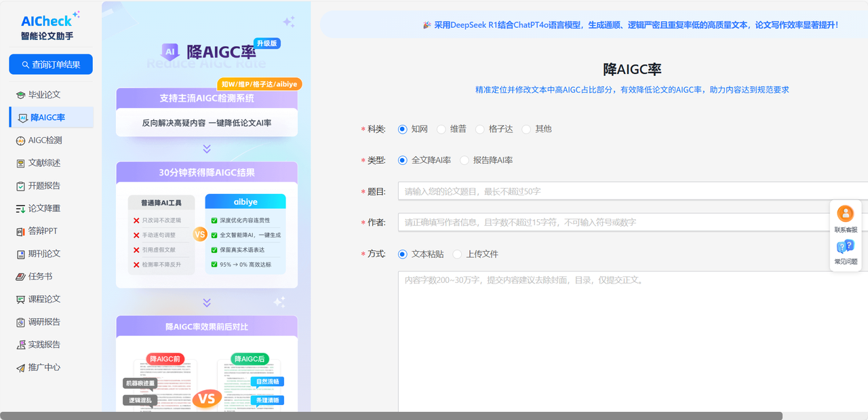This screenshot has height=420, width=868.
Task: Click the 降AIGC前 red label
Action: 165,358
